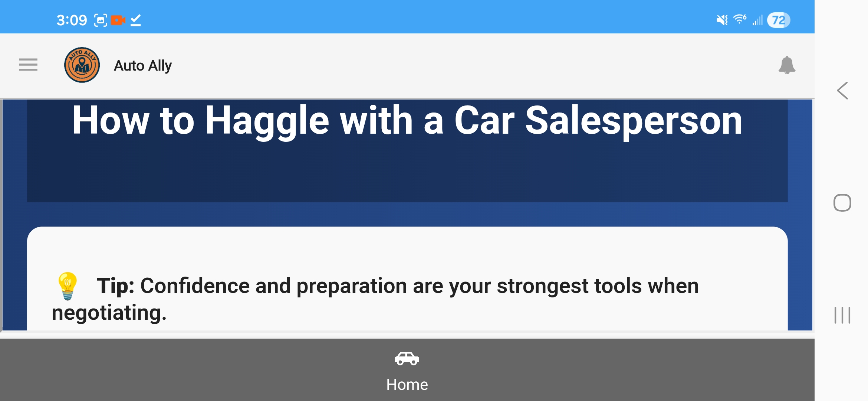Tap the lightbulb tip icon

(x=68, y=286)
